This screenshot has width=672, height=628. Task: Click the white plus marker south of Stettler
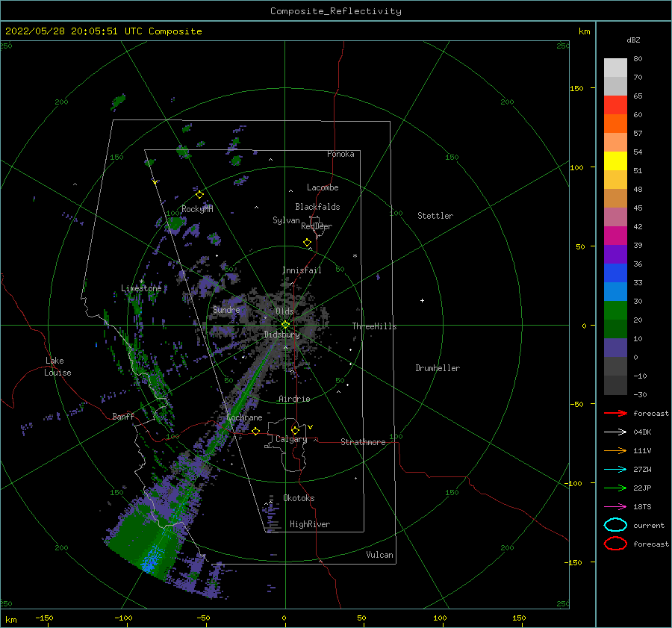422,300
